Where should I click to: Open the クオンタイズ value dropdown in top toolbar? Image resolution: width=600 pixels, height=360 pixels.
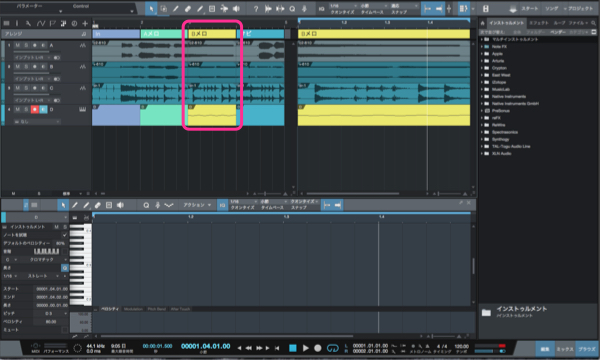click(342, 6)
